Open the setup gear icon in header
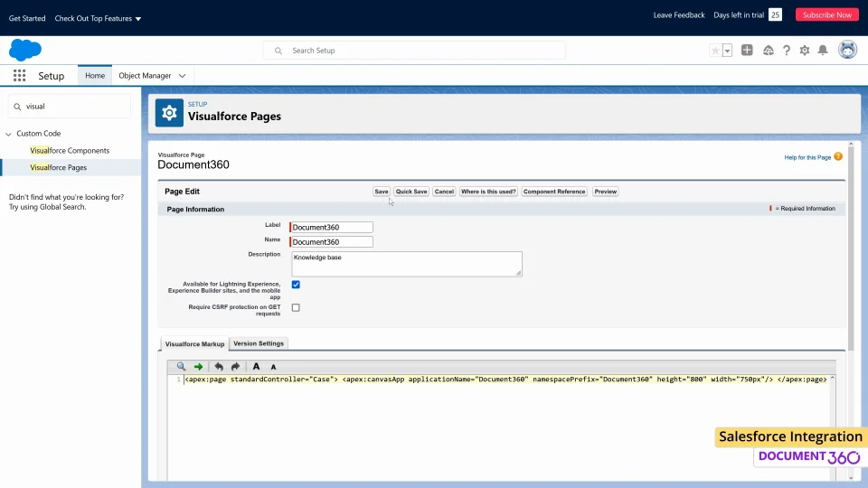This screenshot has height=488, width=868. [805, 51]
